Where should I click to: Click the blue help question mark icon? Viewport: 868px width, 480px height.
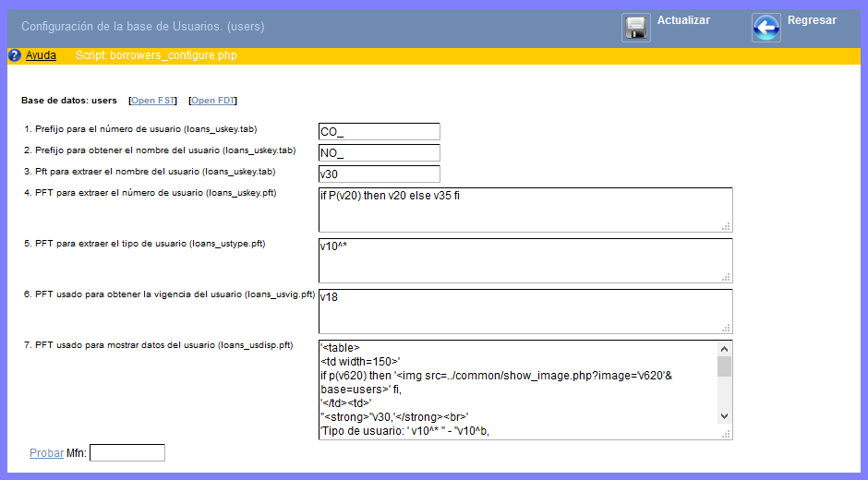(x=14, y=55)
